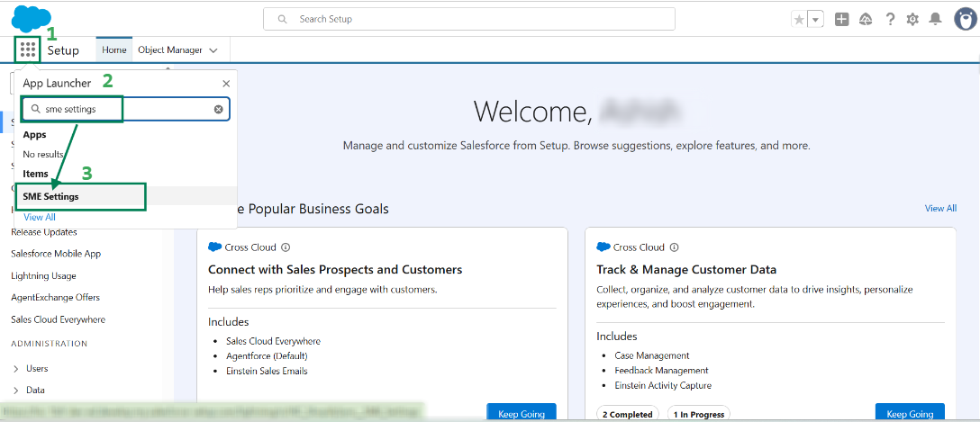Click Einstein Activity Capture bullet item
The image size is (980, 422).
coord(663,385)
